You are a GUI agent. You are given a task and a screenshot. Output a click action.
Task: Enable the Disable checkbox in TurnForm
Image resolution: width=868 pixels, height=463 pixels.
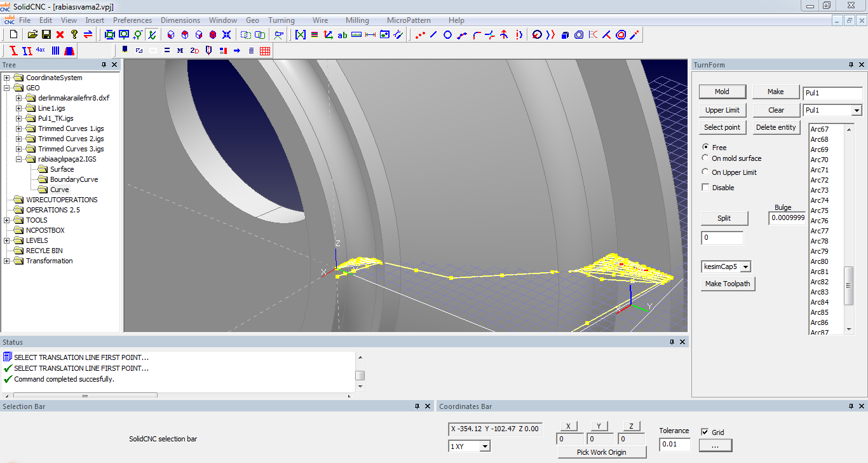(x=705, y=188)
